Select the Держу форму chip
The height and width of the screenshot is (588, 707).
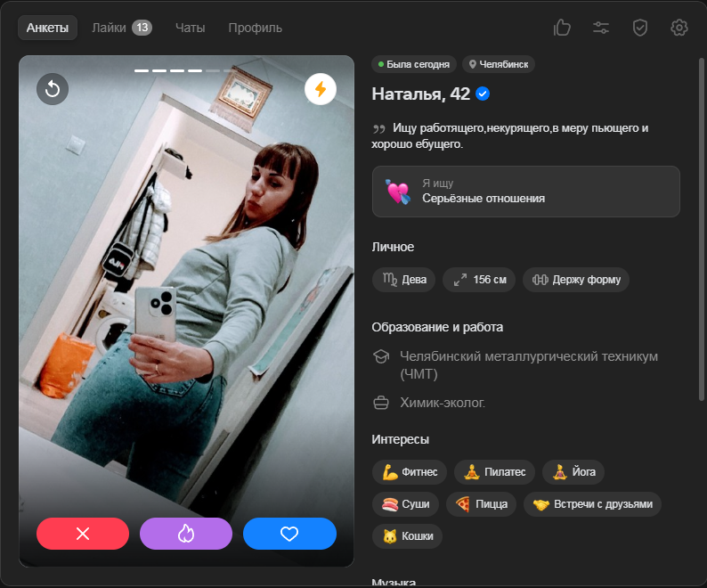click(576, 280)
